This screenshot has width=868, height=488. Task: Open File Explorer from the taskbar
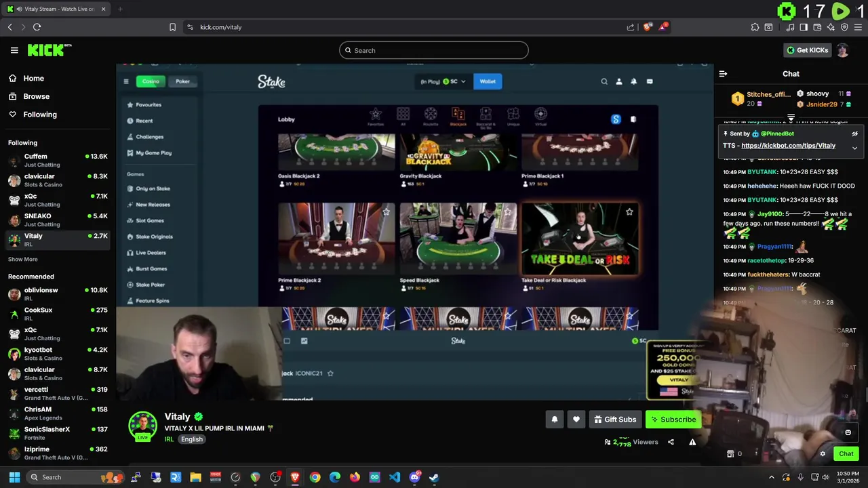[195, 477]
